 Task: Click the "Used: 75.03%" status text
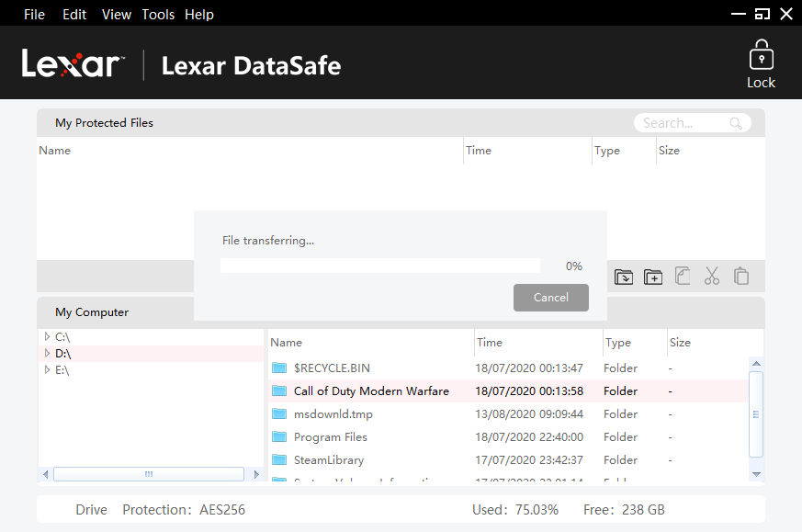click(x=515, y=510)
